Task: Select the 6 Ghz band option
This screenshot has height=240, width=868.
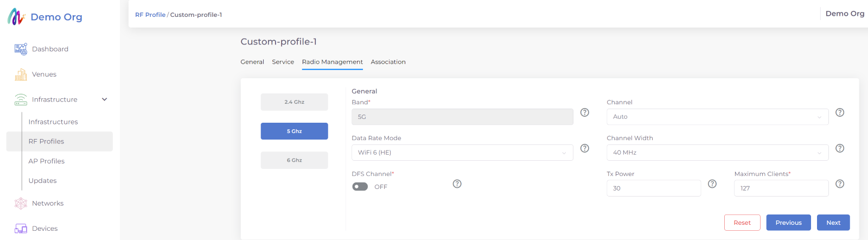Action: pyautogui.click(x=294, y=160)
